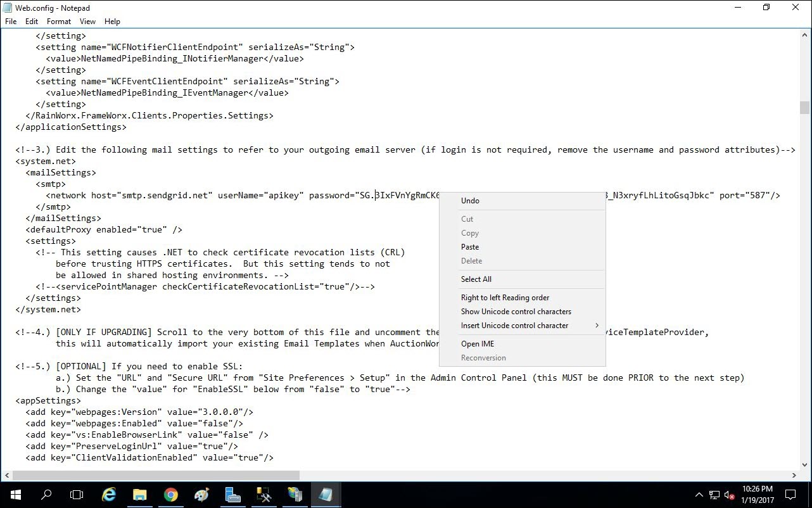Open the Format menu
This screenshot has height=508, width=812.
59,22
